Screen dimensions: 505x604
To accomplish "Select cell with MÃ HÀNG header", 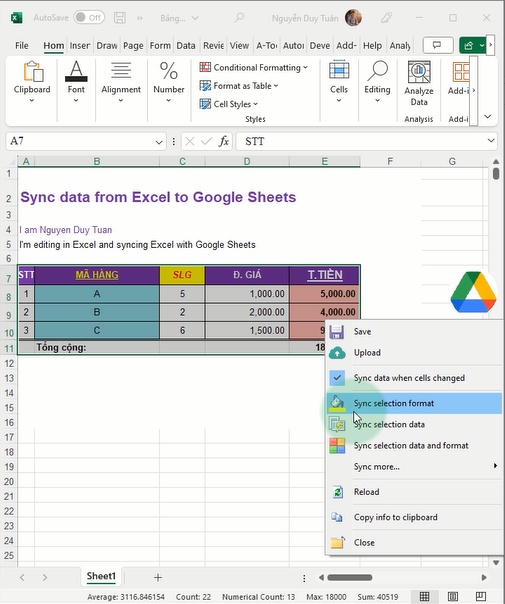I will click(97, 275).
